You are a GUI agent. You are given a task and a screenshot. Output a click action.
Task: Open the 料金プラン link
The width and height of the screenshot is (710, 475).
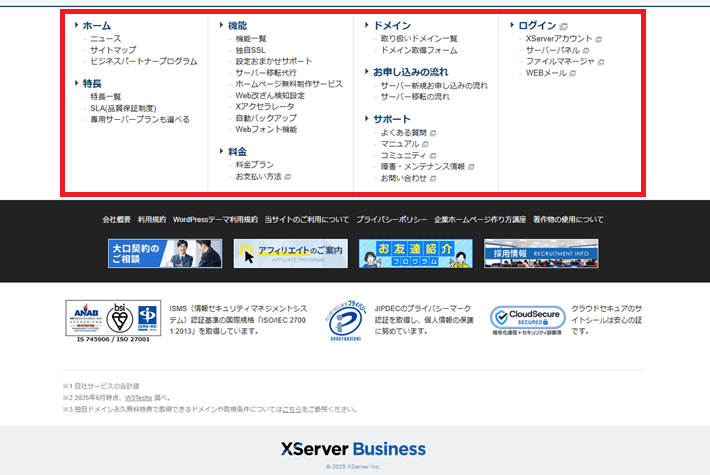254,165
